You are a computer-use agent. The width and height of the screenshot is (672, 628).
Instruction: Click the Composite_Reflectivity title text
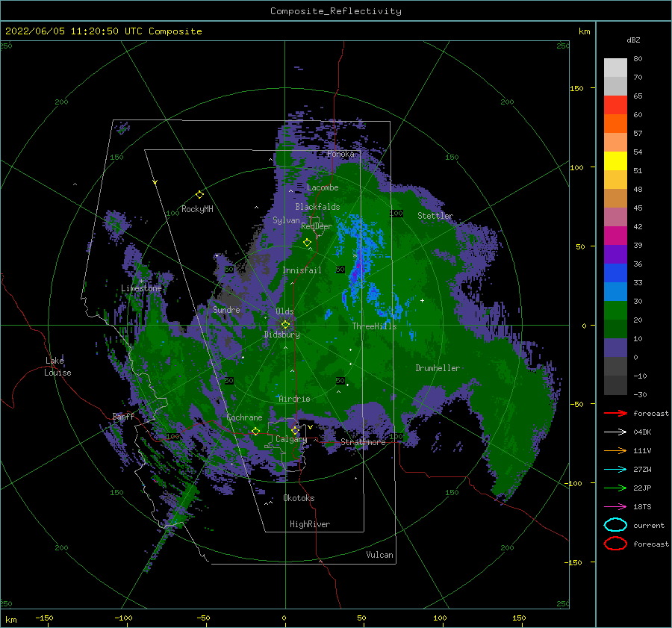pyautogui.click(x=336, y=11)
